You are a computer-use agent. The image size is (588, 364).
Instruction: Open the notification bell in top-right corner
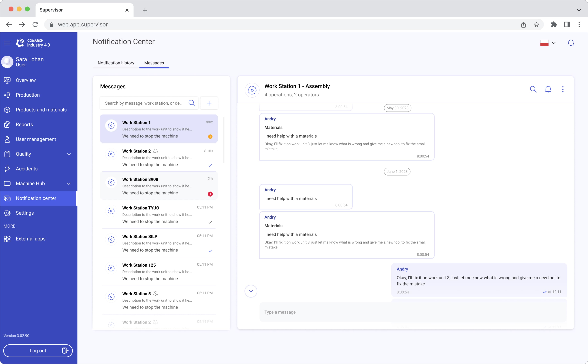pos(571,43)
